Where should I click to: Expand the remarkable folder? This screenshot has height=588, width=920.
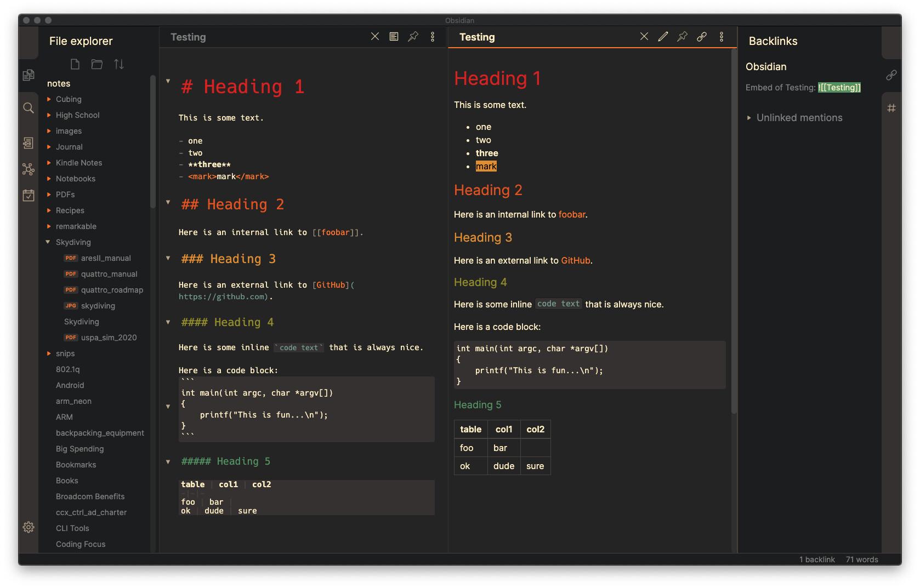point(49,226)
